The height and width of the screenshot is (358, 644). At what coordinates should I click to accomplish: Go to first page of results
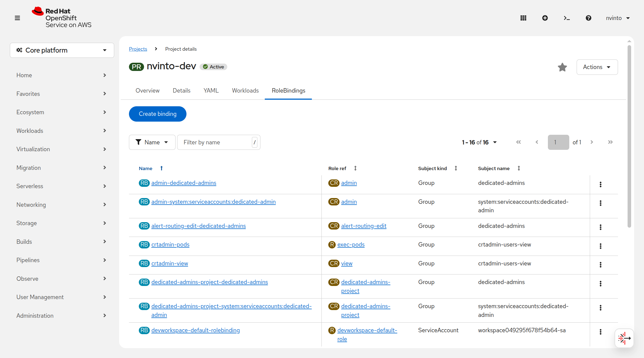tap(518, 142)
